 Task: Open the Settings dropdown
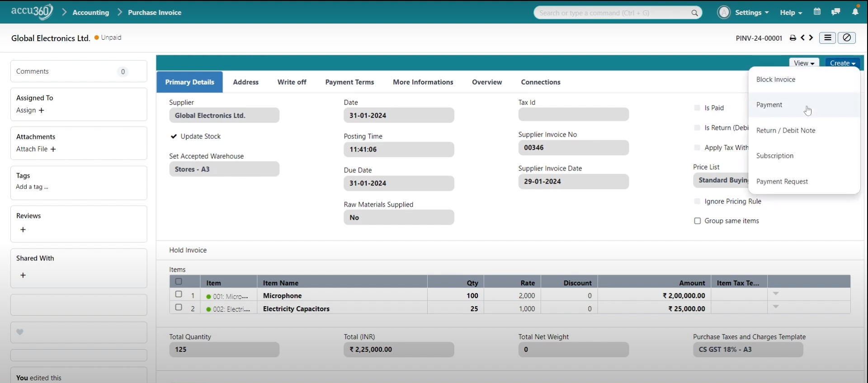pos(752,13)
